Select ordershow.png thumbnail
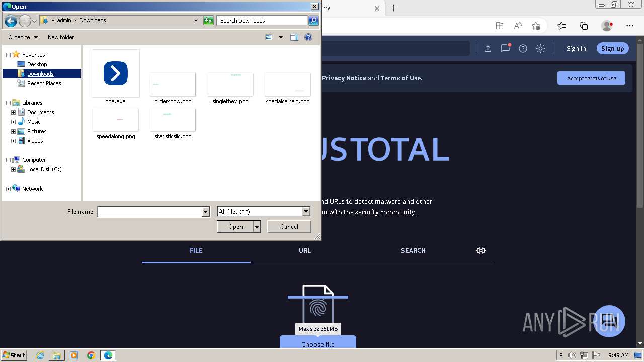This screenshot has height=362, width=644. click(173, 84)
